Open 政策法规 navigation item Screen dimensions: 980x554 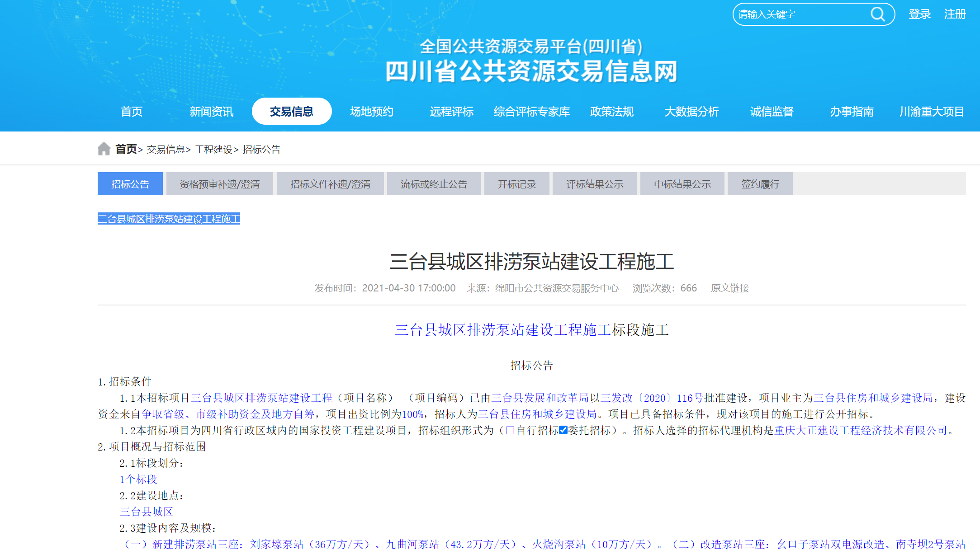click(x=611, y=111)
